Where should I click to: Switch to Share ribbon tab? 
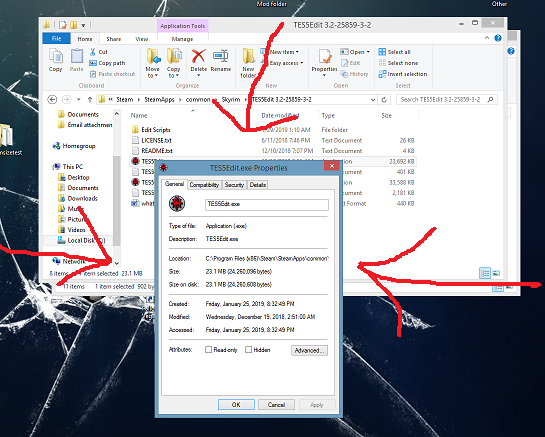pyautogui.click(x=114, y=39)
